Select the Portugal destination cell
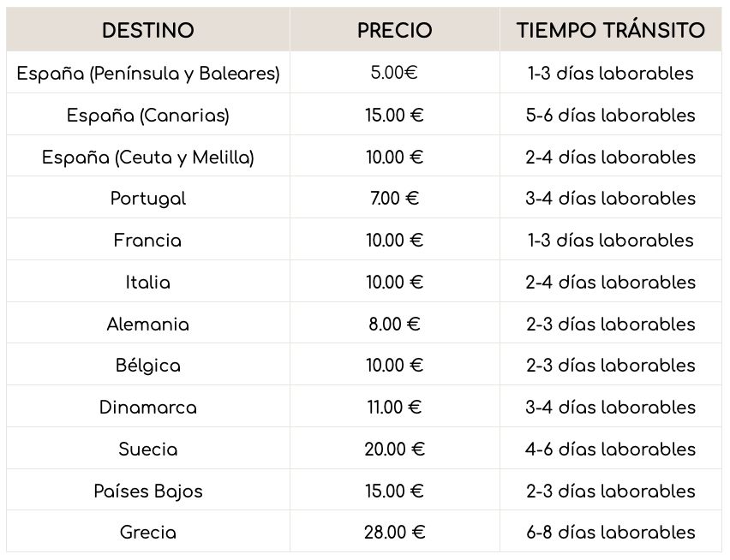 (x=148, y=199)
